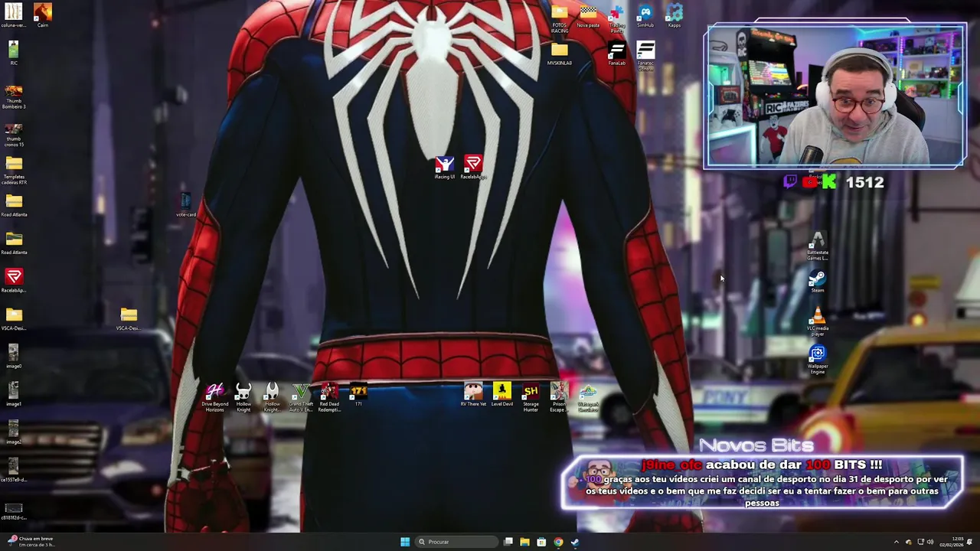Show hidden system tray icons

tap(897, 542)
